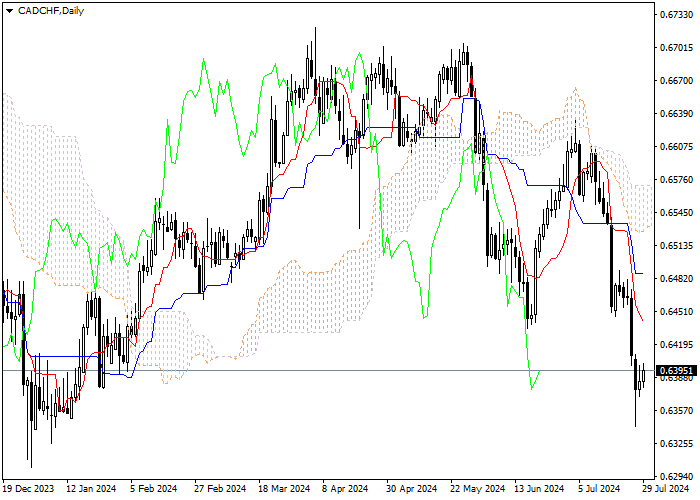The height and width of the screenshot is (500, 700).
Task: Click the 19 Dec 2023 date label
Action: pos(28,489)
